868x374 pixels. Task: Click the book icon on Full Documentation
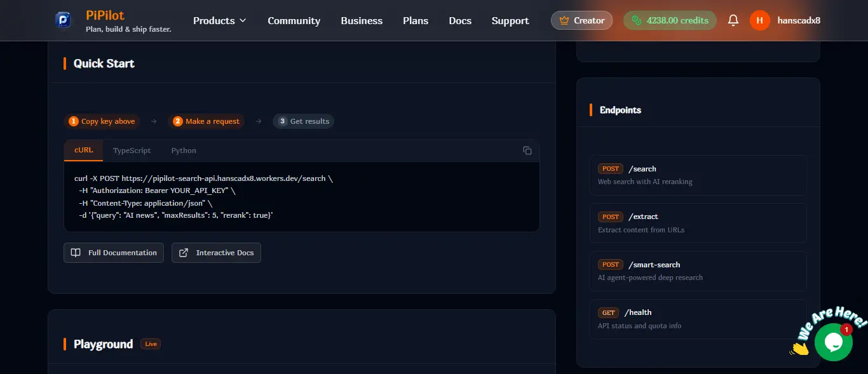click(x=76, y=253)
